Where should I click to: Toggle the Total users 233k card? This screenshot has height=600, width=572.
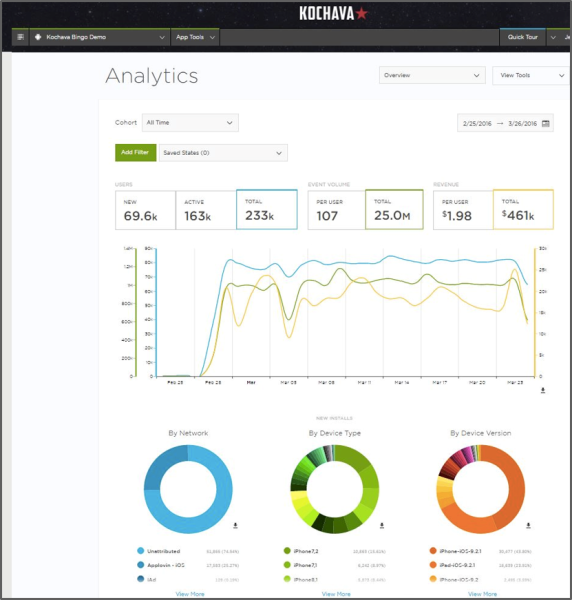pos(267,209)
